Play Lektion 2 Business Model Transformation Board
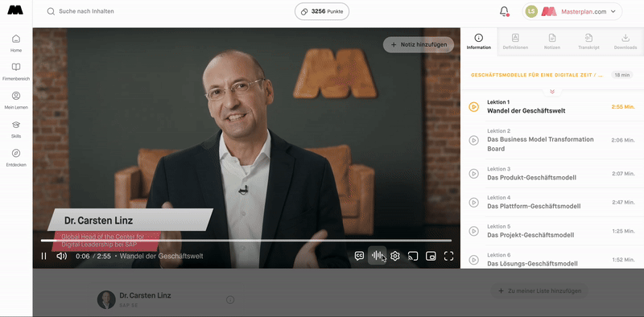This screenshot has height=317, width=644. coord(473,141)
